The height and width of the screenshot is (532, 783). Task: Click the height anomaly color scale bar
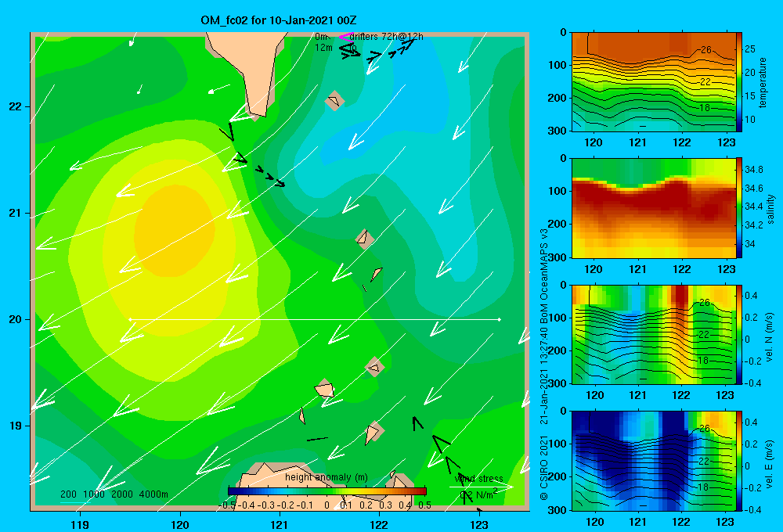tap(327, 491)
